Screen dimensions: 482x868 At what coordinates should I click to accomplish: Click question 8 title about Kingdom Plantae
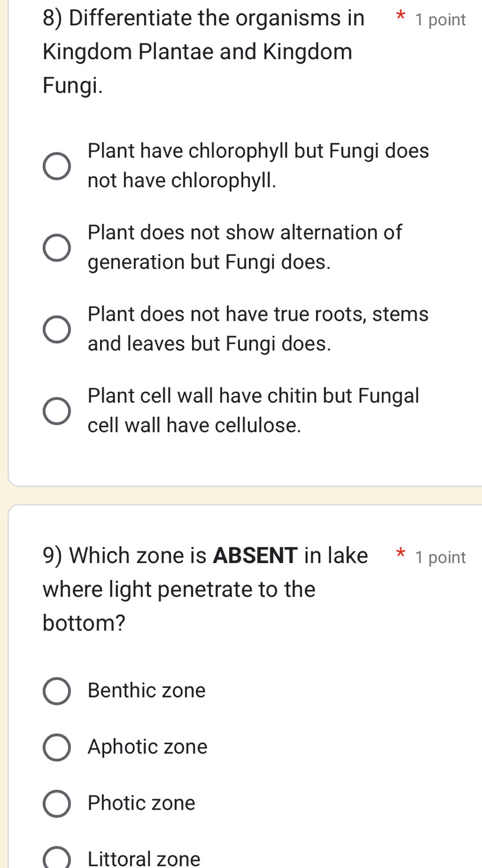[x=203, y=52]
